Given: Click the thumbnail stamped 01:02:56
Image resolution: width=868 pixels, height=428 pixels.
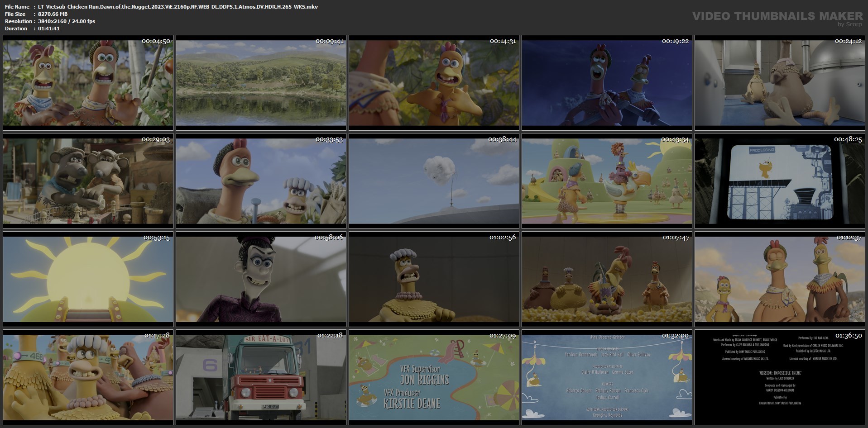Looking at the screenshot, I should pos(434,279).
